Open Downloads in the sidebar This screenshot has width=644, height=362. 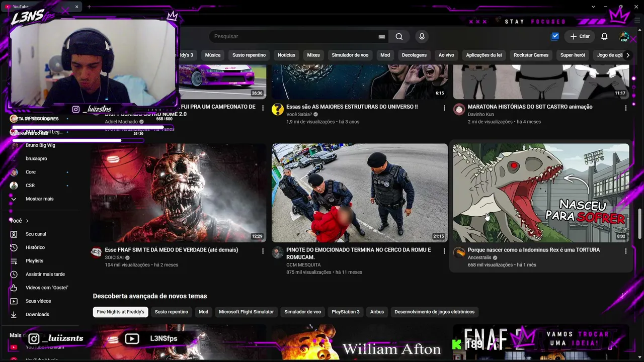[x=37, y=315]
